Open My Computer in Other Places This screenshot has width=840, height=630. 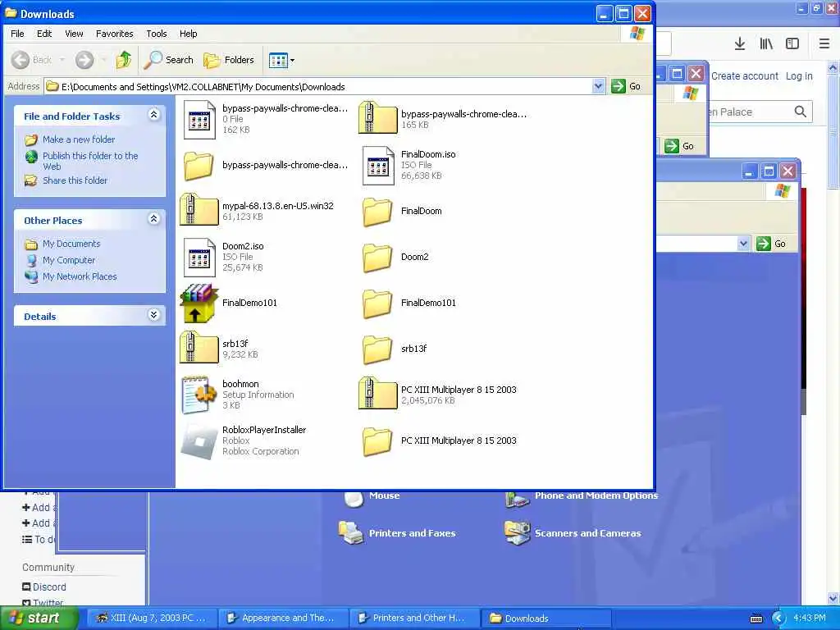pos(69,260)
